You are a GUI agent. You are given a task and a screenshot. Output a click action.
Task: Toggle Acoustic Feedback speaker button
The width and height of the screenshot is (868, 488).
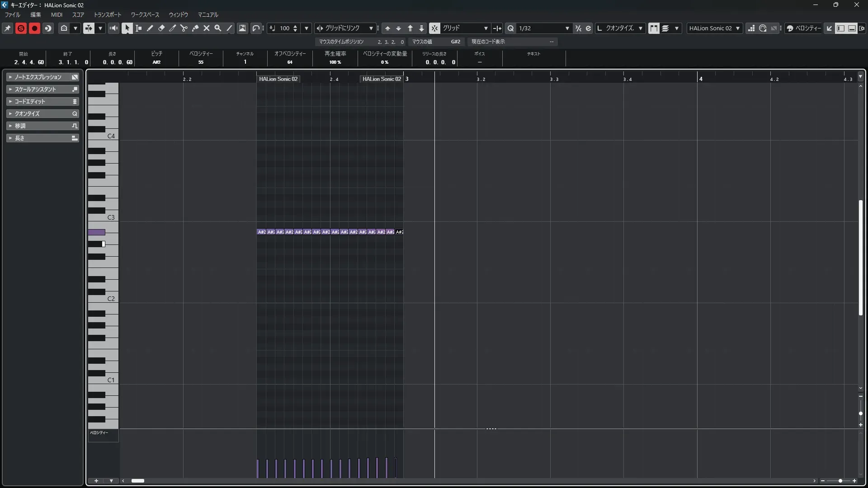113,28
